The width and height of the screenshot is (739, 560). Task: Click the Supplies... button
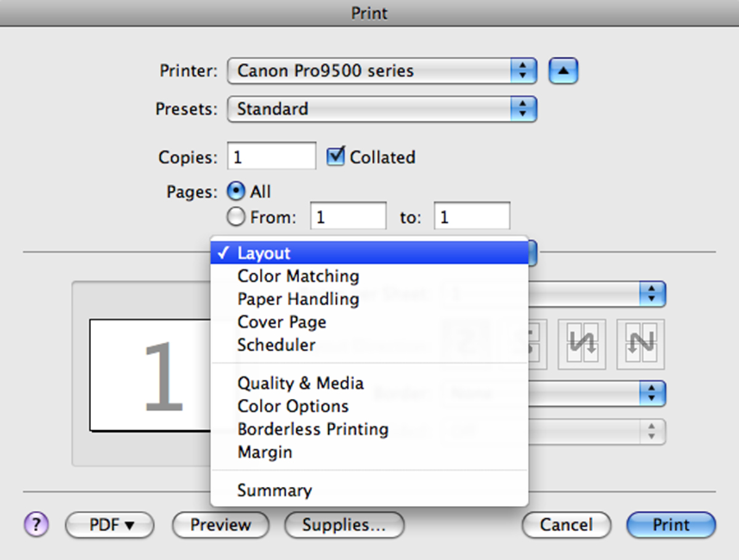coord(344,525)
